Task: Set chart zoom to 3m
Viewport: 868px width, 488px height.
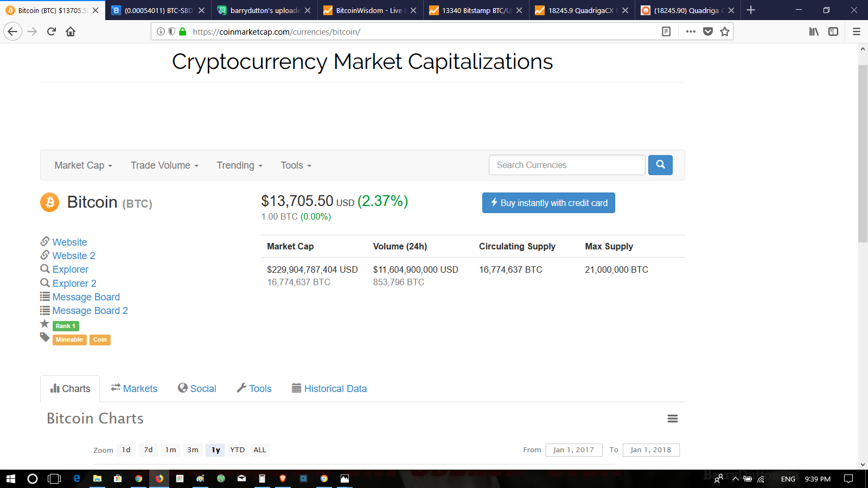Action: click(x=193, y=450)
